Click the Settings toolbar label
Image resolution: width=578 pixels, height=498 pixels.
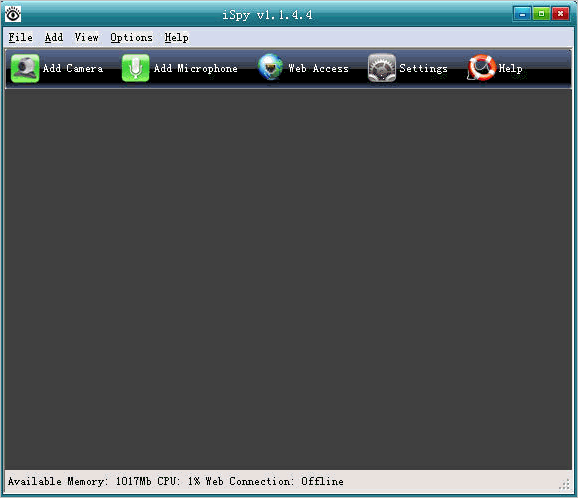(424, 69)
